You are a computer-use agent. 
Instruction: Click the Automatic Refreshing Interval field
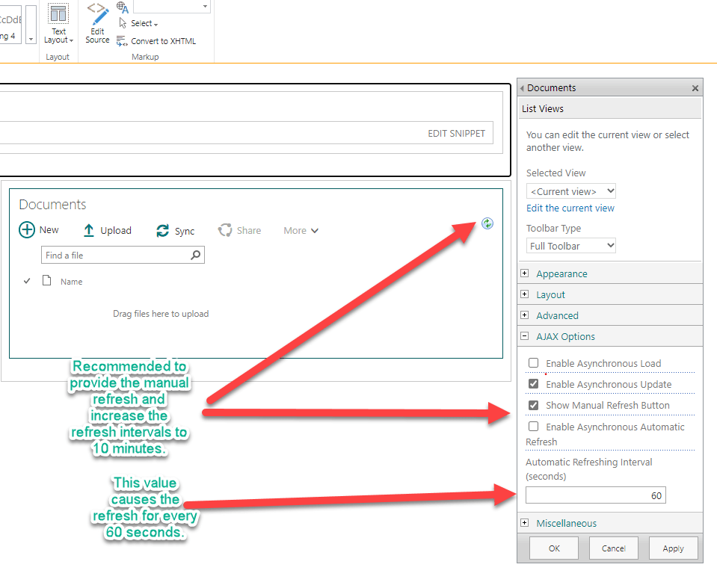pyautogui.click(x=595, y=495)
